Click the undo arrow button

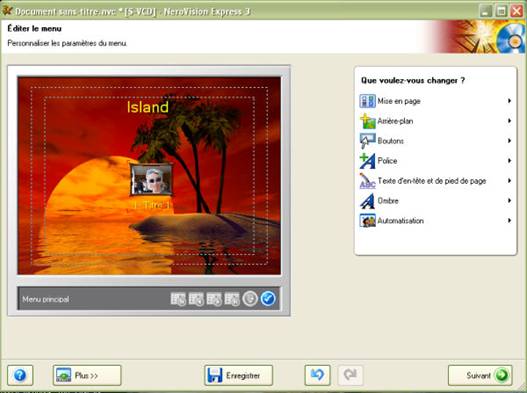click(317, 375)
